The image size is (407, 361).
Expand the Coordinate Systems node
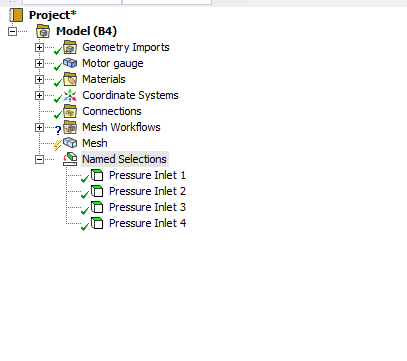(39, 95)
